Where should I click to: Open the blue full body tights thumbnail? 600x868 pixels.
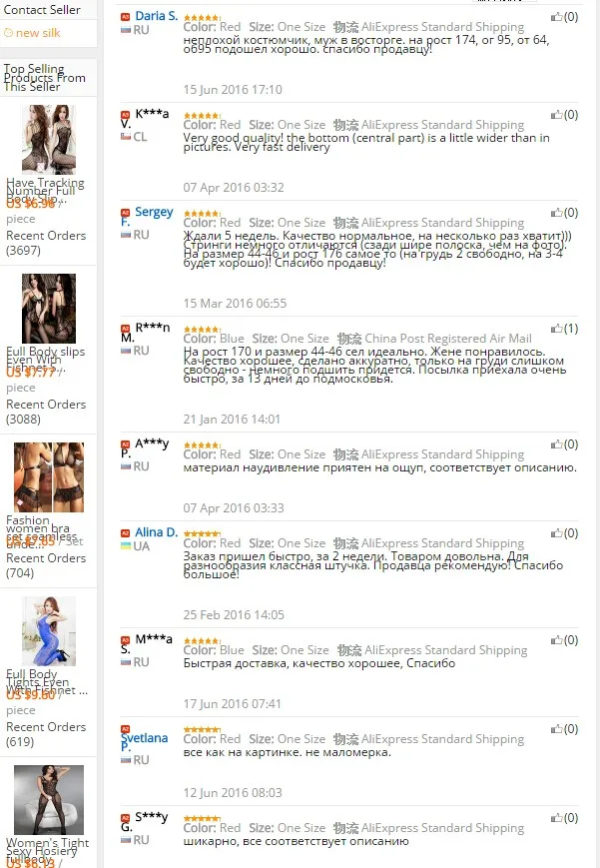49,631
